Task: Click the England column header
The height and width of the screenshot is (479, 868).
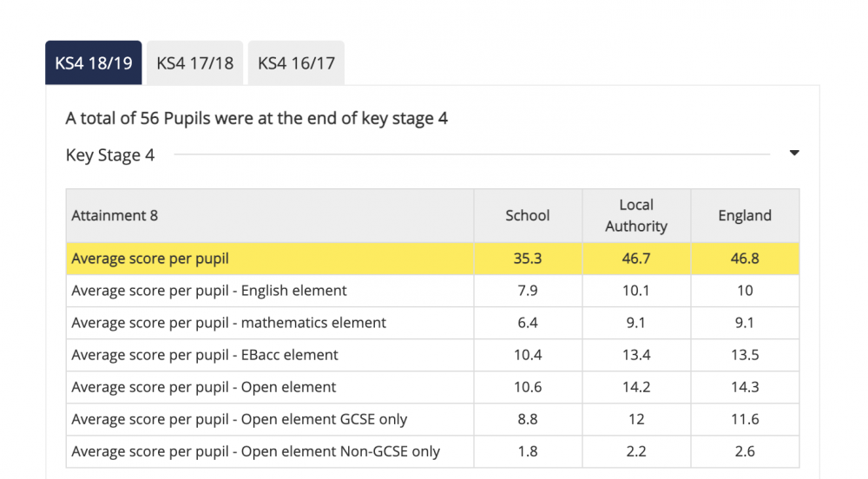Action: tap(745, 216)
